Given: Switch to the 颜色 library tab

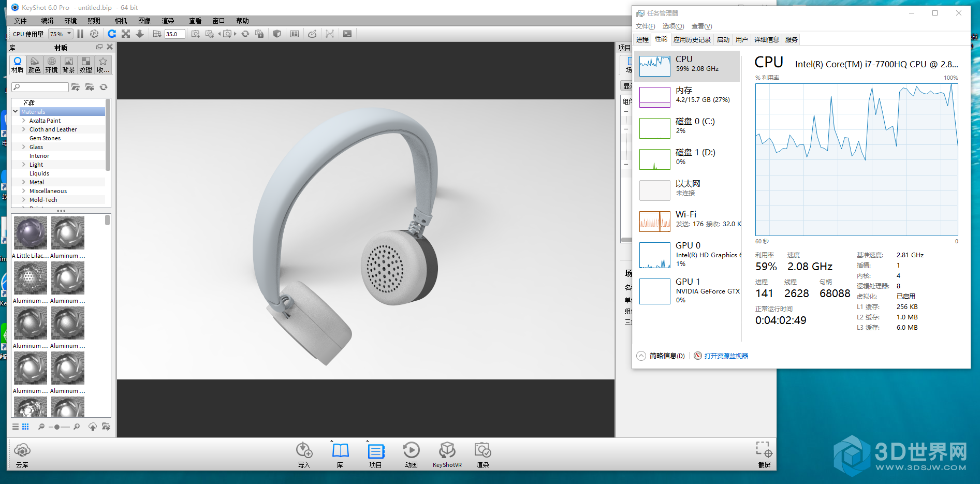Looking at the screenshot, I should [34, 65].
